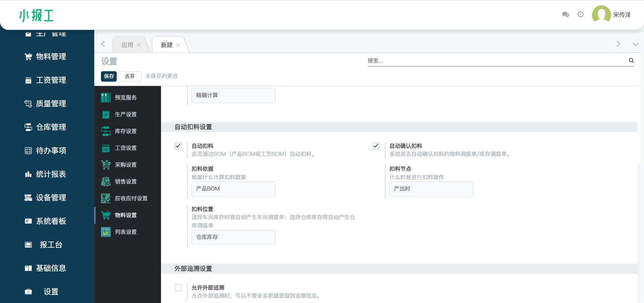The image size is (644, 303).
Task: Focus the 搜索 input field
Action: (x=496, y=61)
